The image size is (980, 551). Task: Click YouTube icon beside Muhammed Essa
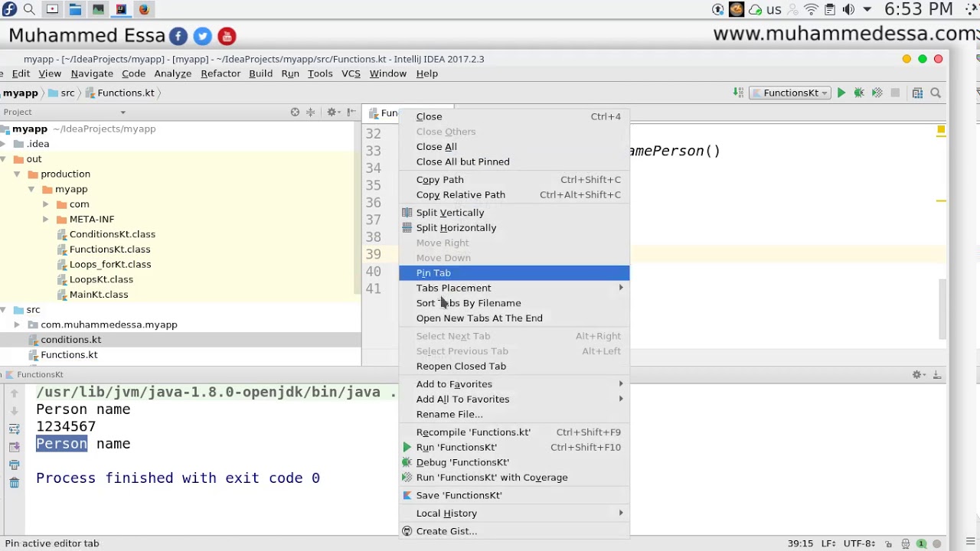coord(227,36)
